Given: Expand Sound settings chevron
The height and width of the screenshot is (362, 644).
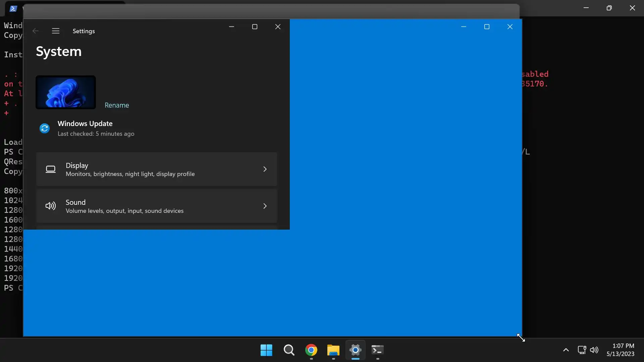Looking at the screenshot, I should (265, 206).
